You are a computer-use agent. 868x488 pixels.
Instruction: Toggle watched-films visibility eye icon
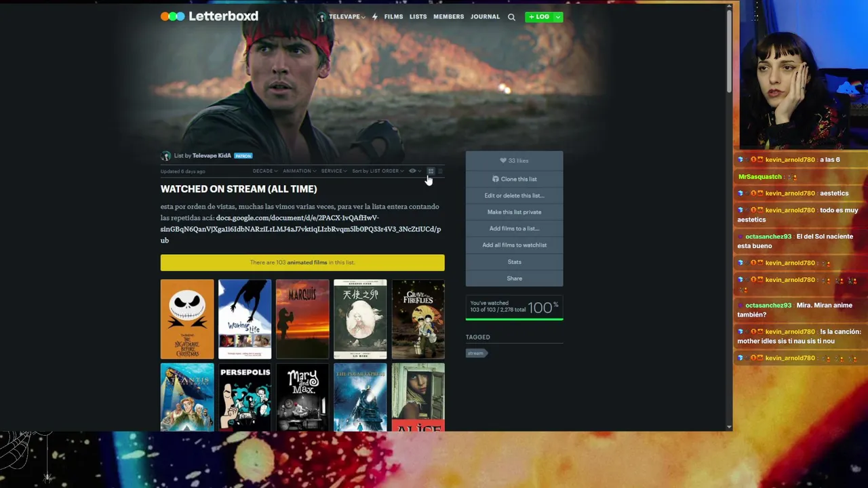[412, 171]
